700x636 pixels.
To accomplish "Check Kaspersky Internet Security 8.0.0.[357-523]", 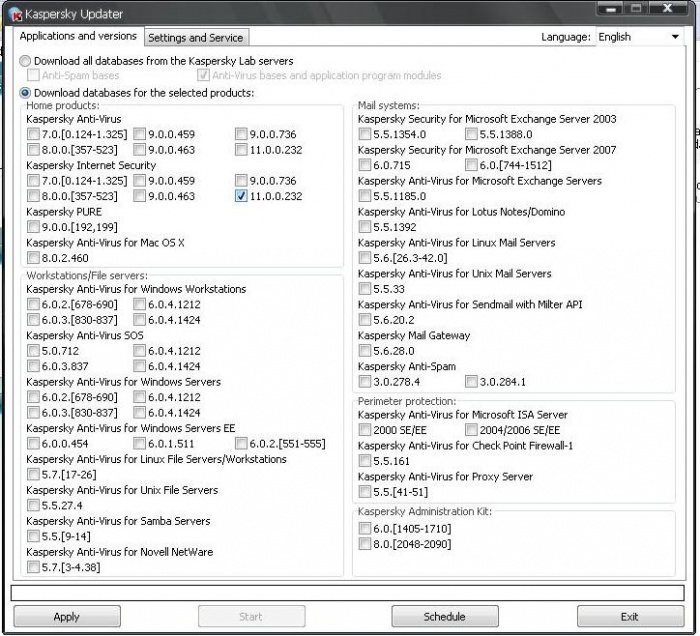I will [x=33, y=196].
